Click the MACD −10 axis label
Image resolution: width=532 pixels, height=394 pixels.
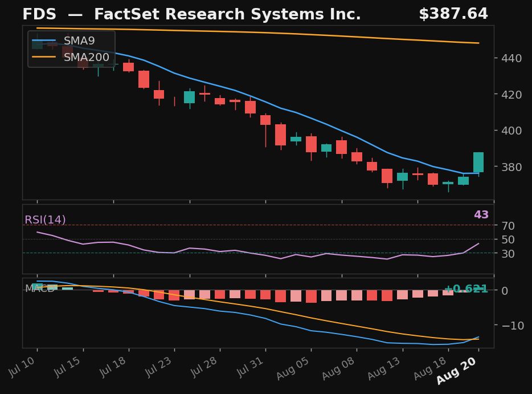(513, 326)
